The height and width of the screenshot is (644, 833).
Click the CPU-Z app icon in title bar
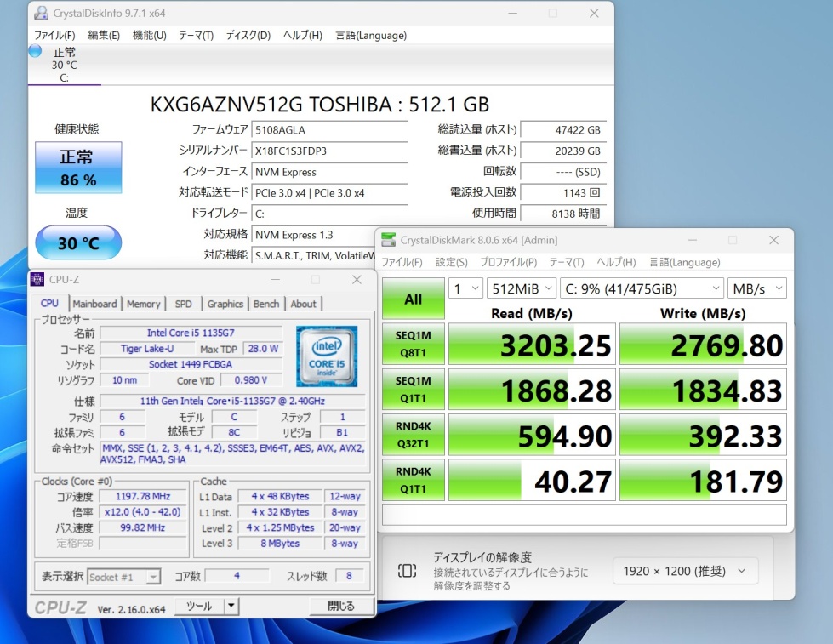[x=37, y=280]
